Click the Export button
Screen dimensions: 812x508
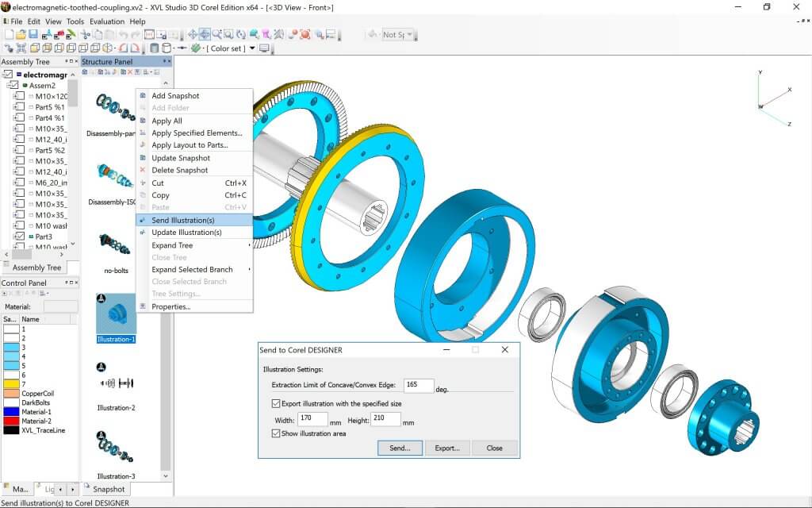[448, 448]
